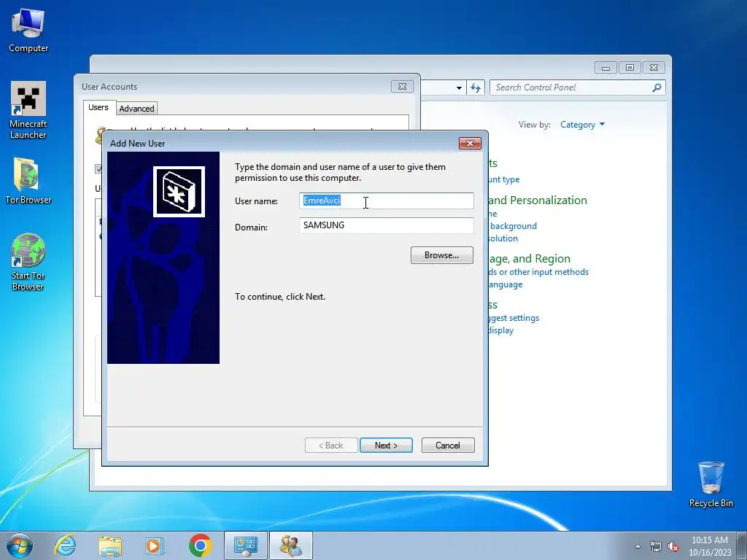Click the User name field containing EmreAvci
747x560 pixels.
pyautogui.click(x=387, y=201)
